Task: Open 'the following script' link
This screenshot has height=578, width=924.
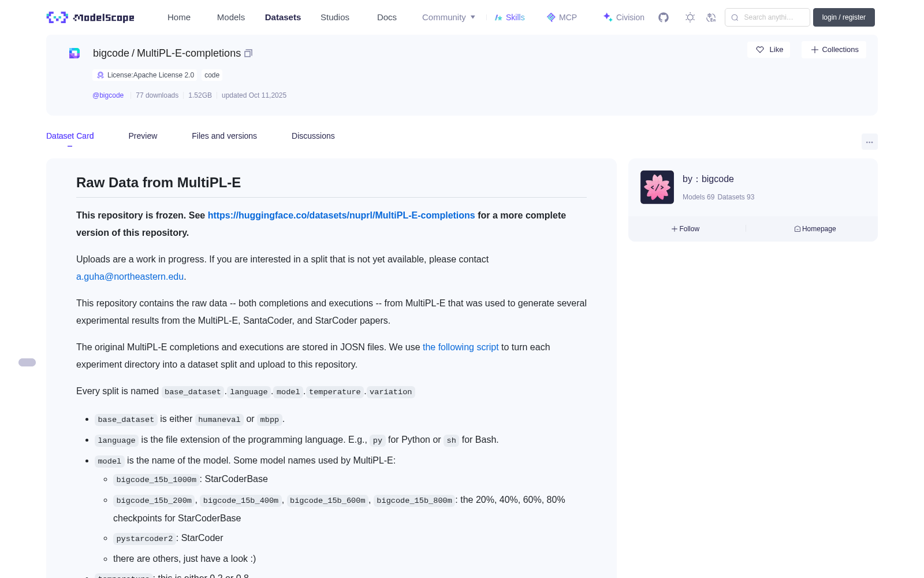Action: pos(460,347)
